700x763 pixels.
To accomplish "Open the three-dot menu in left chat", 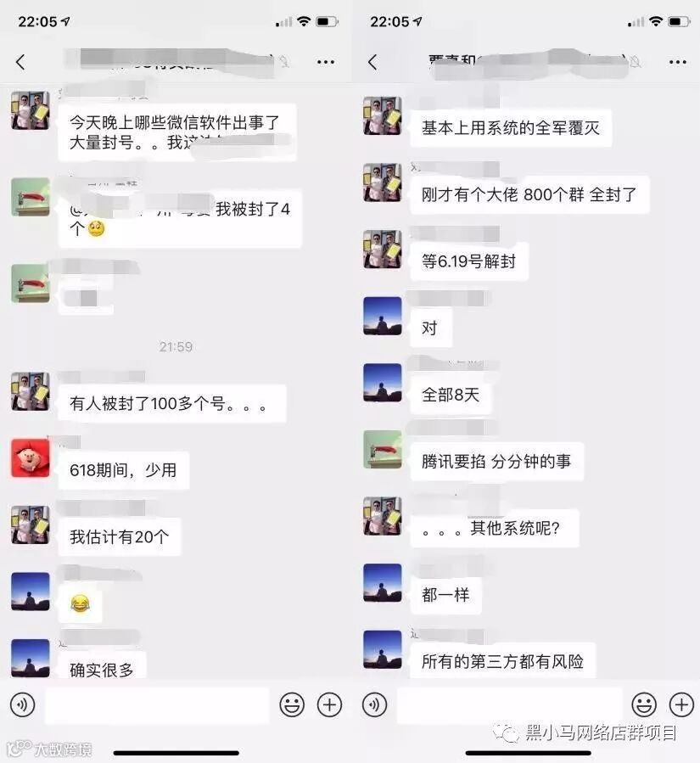I will point(326,62).
